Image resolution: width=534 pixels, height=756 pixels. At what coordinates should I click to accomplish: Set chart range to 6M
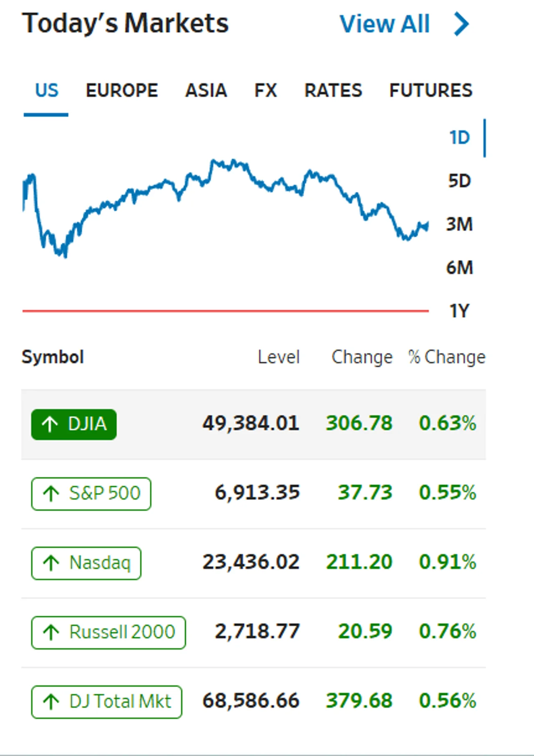pyautogui.click(x=459, y=268)
